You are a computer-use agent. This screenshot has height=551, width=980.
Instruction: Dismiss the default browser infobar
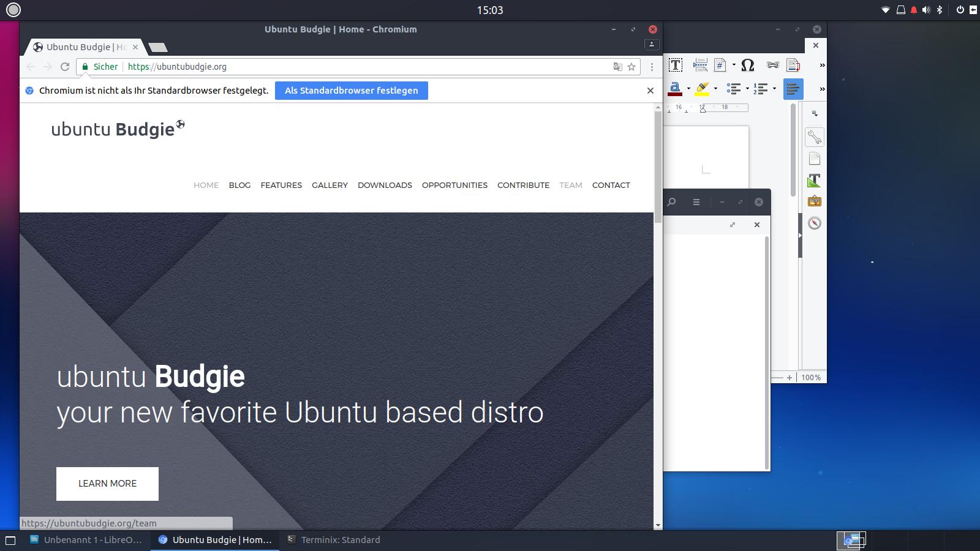tap(650, 91)
